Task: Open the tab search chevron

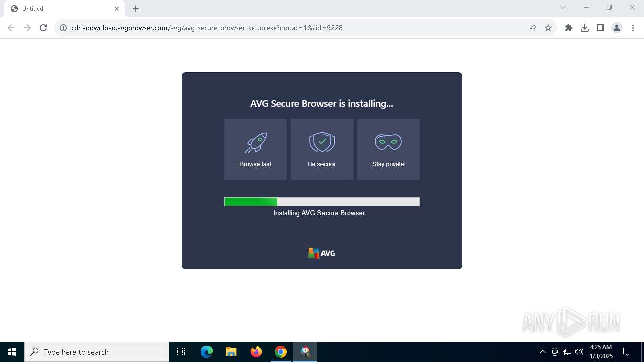Action: coord(563,7)
